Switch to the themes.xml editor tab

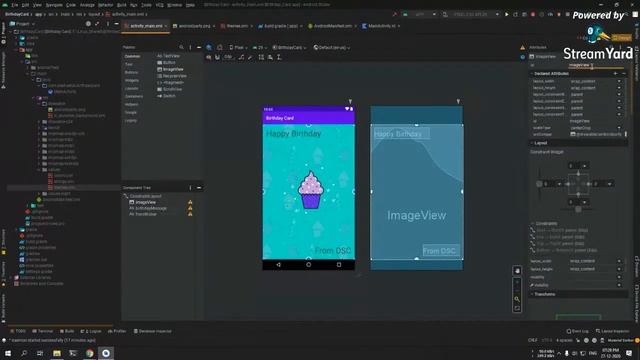(x=237, y=26)
